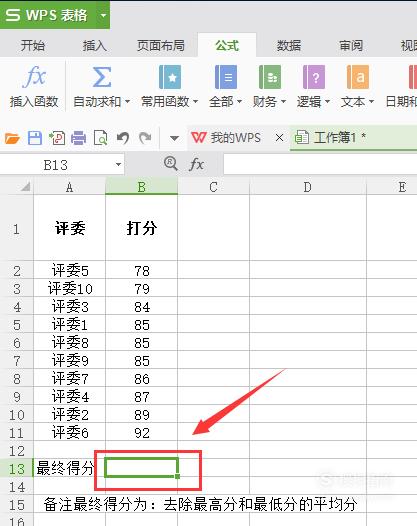Select the column D header
417x526 pixels.
(308, 187)
